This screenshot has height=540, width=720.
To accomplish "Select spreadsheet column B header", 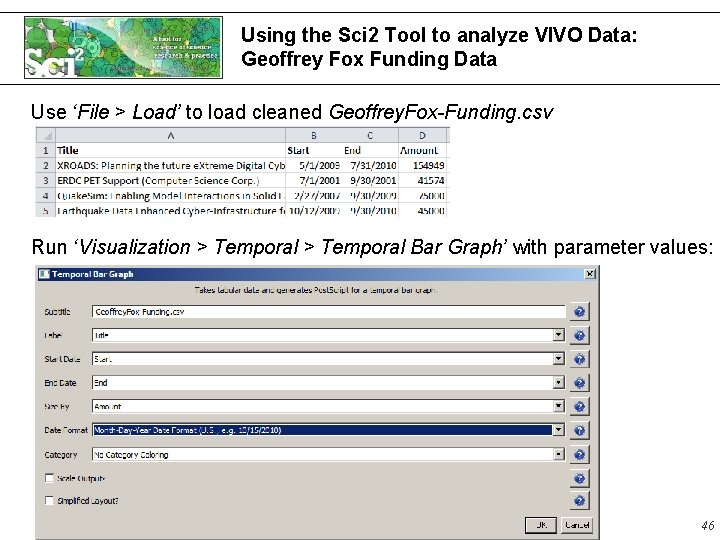I will click(x=314, y=135).
